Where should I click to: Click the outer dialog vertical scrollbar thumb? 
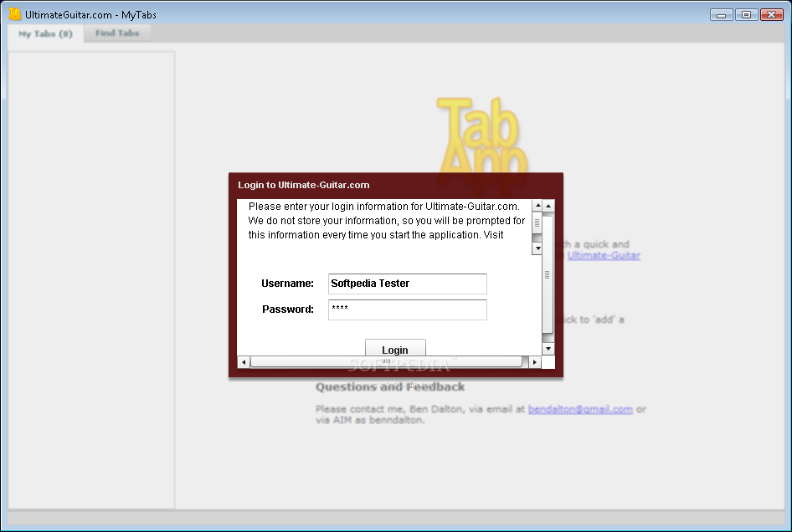pos(548,275)
